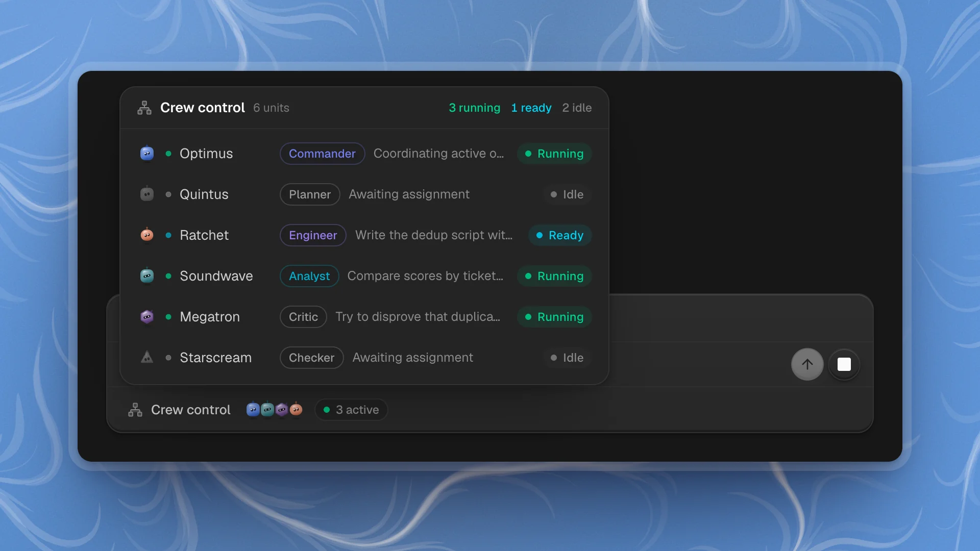Viewport: 980px width, 551px height.
Task: Click Optimus's Running status pill
Action: tap(554, 154)
